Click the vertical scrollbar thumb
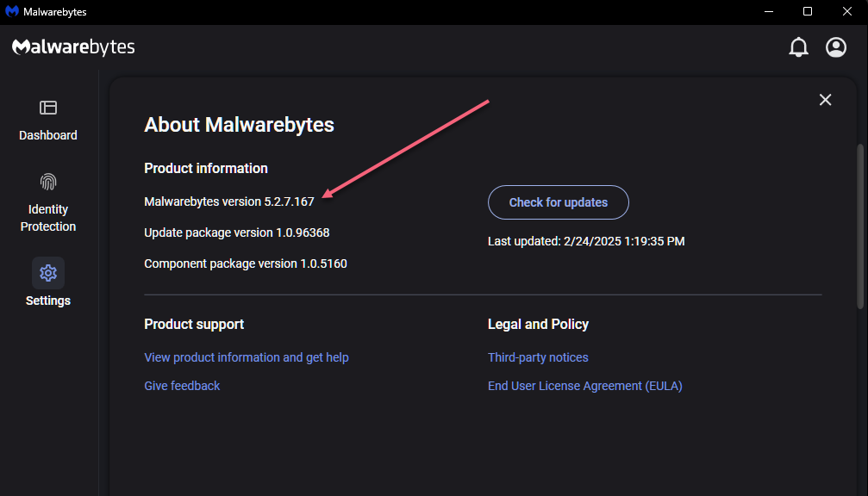This screenshot has height=496, width=868. [x=859, y=226]
